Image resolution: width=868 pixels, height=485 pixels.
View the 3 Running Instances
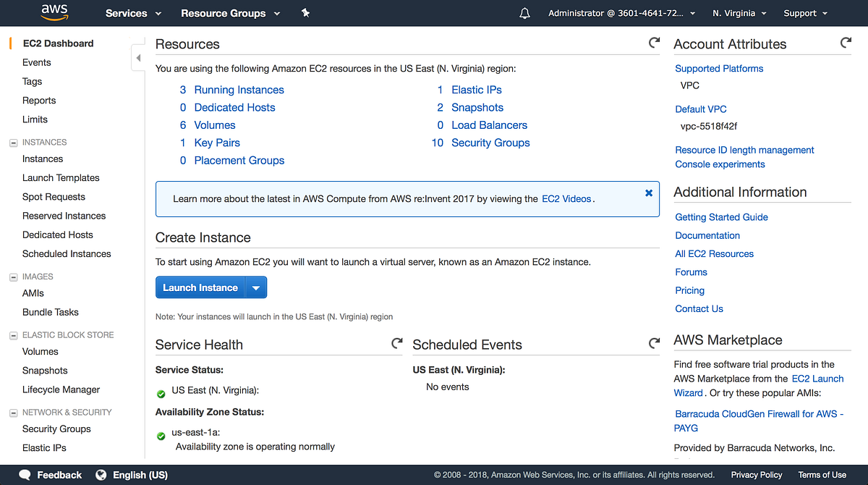[239, 89]
